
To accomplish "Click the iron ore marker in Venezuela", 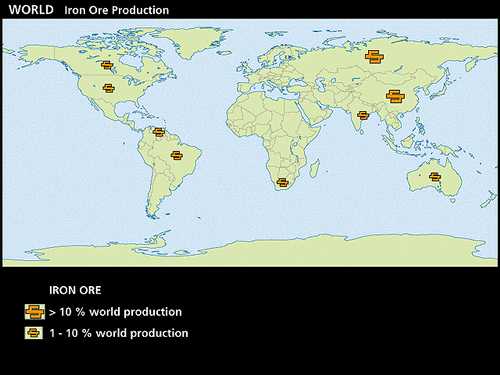I will coord(159,132).
